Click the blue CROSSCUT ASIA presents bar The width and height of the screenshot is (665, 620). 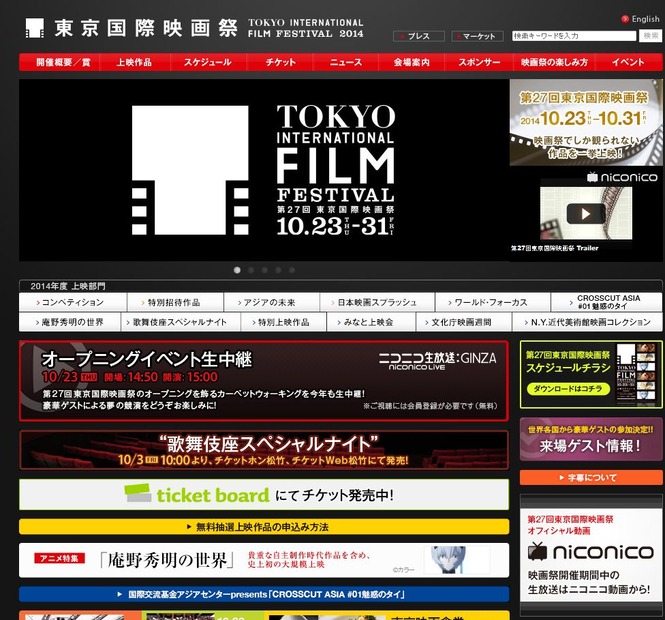click(264, 595)
